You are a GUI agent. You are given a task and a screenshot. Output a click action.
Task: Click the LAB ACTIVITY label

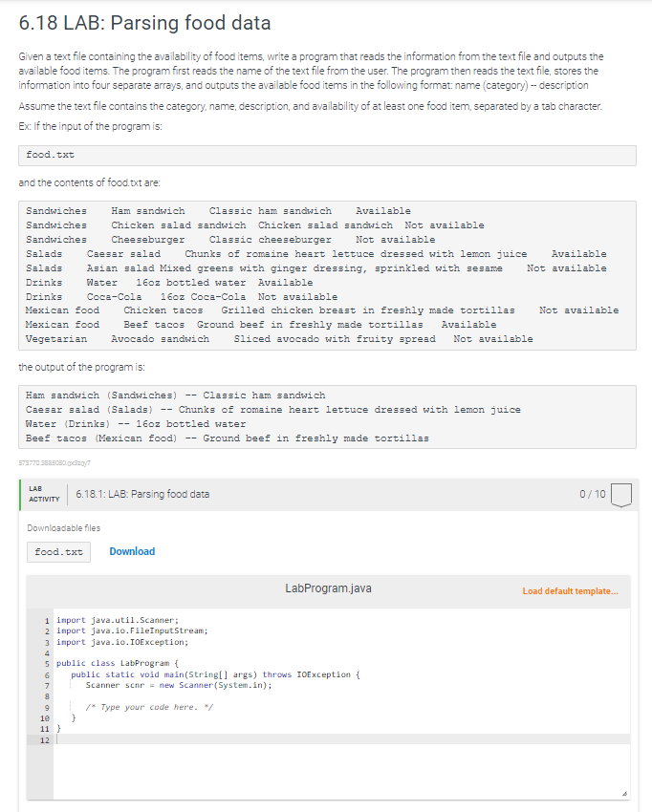click(44, 494)
